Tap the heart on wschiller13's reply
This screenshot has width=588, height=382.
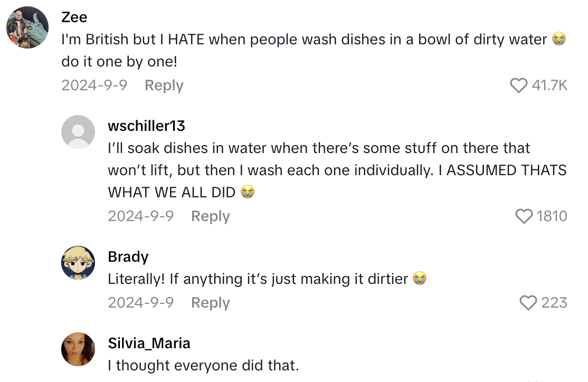click(524, 216)
